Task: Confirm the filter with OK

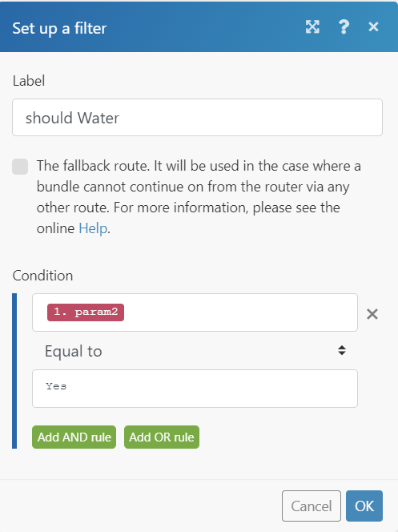Action: [x=364, y=506]
